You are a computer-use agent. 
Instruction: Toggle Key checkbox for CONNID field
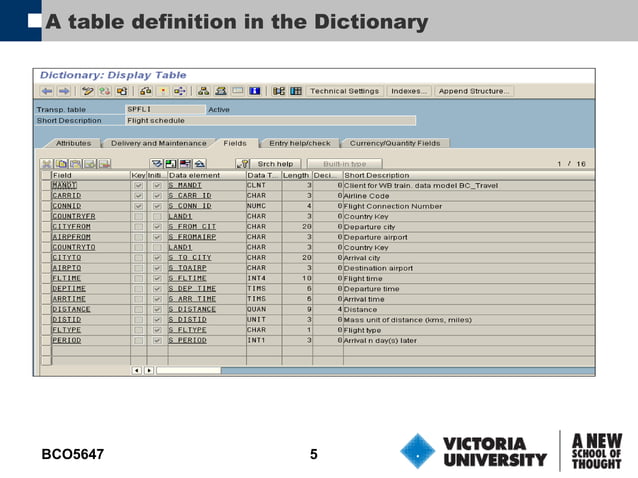138,206
